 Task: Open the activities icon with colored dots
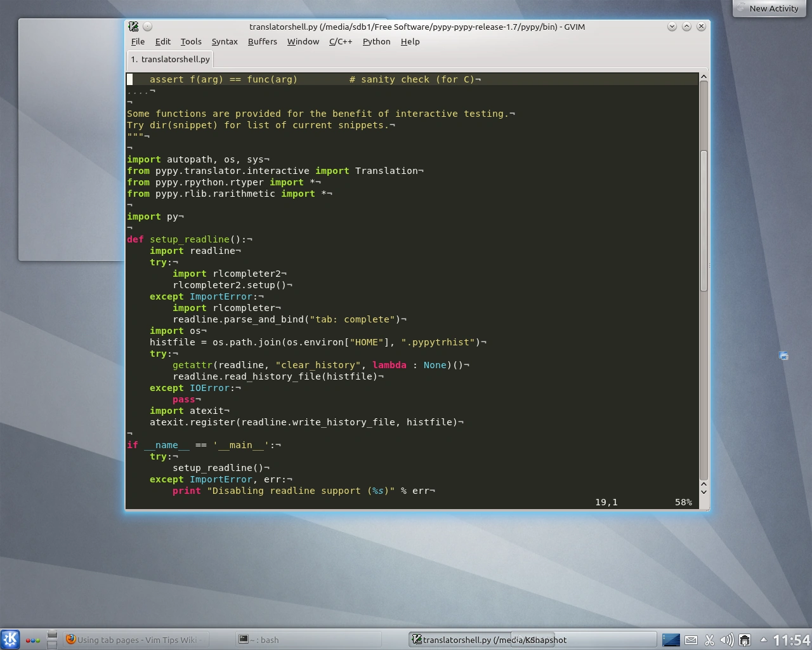click(x=33, y=640)
